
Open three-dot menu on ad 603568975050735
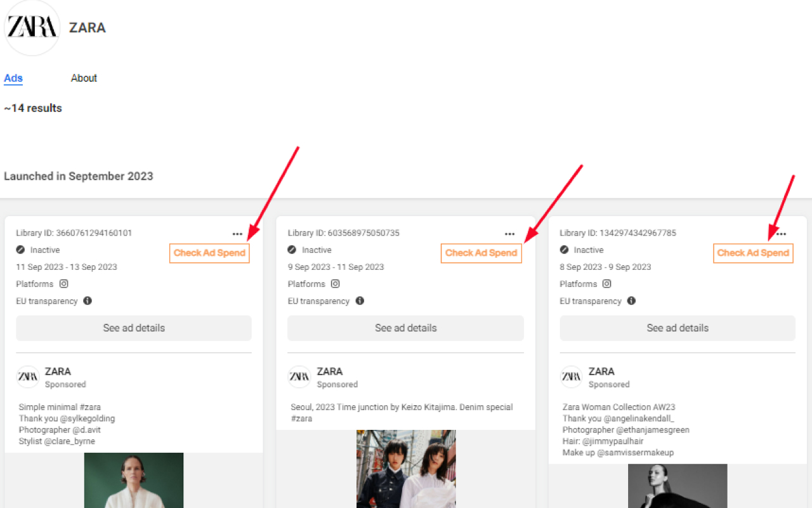509,234
